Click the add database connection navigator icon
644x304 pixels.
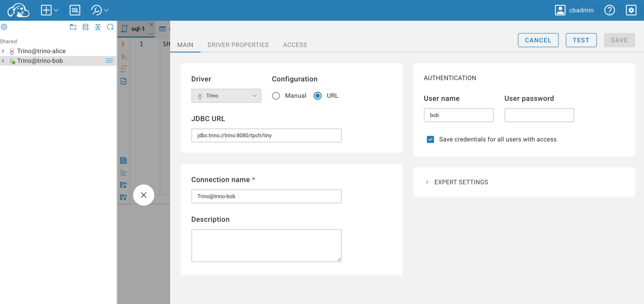86,27
